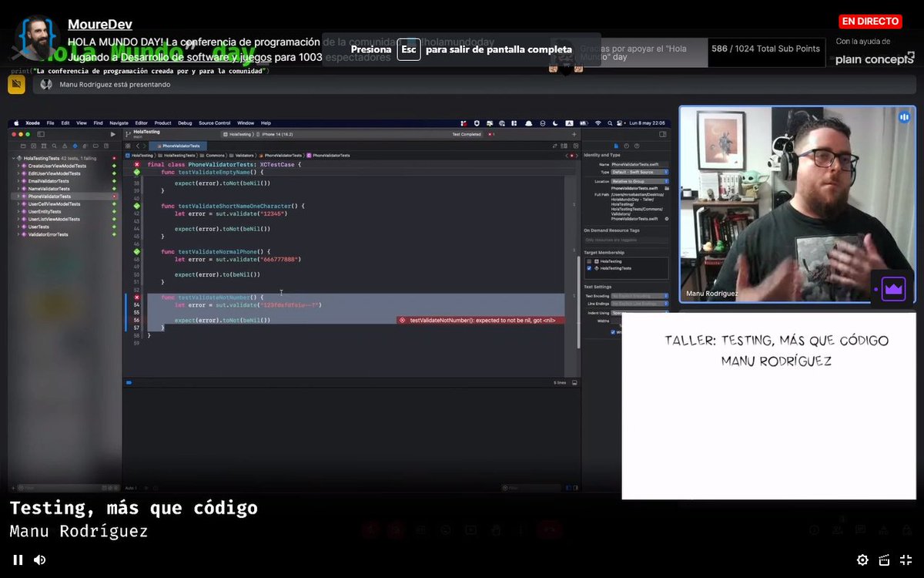The height and width of the screenshot is (578, 924).
Task: Open the Apple menu in mac menu bar
Action: 18,123
